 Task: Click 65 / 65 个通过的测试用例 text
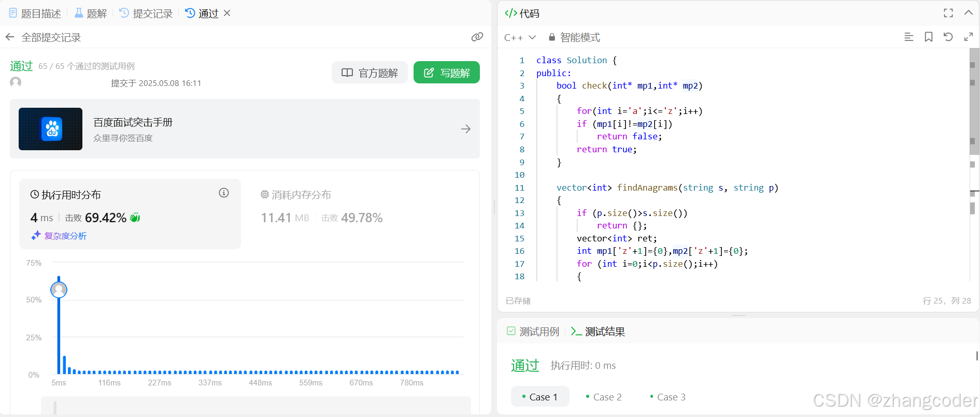pyautogui.click(x=87, y=66)
